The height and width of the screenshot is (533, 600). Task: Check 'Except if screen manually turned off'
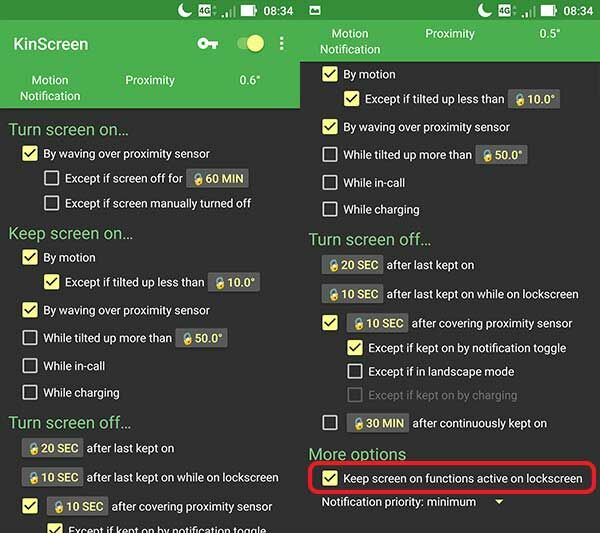[x=52, y=203]
